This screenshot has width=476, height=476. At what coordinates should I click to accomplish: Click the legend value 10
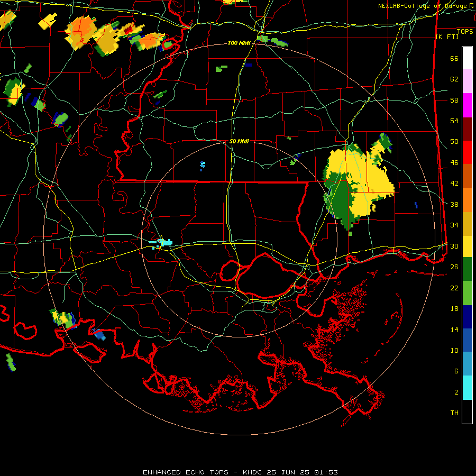pos(454,351)
